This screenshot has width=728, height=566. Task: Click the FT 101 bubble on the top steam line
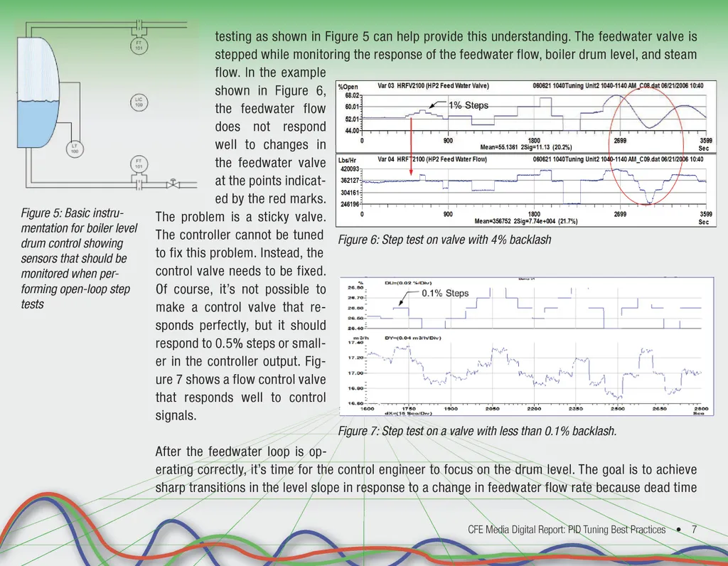point(139,45)
